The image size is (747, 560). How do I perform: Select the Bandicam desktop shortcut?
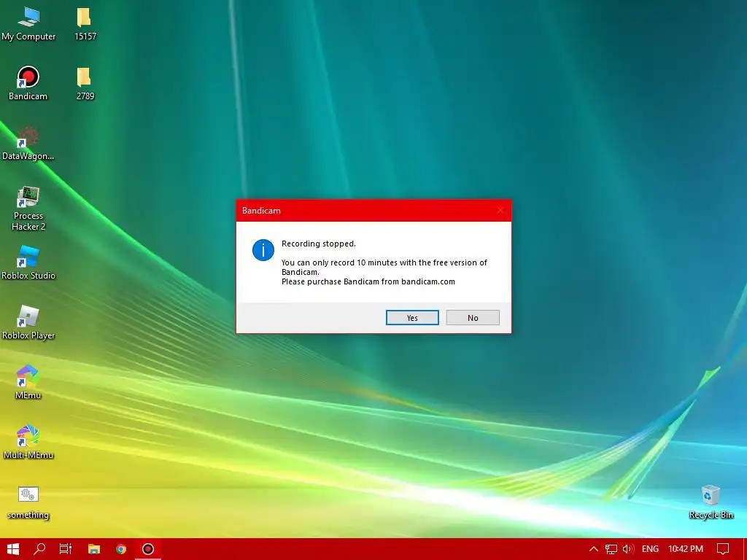point(28,83)
